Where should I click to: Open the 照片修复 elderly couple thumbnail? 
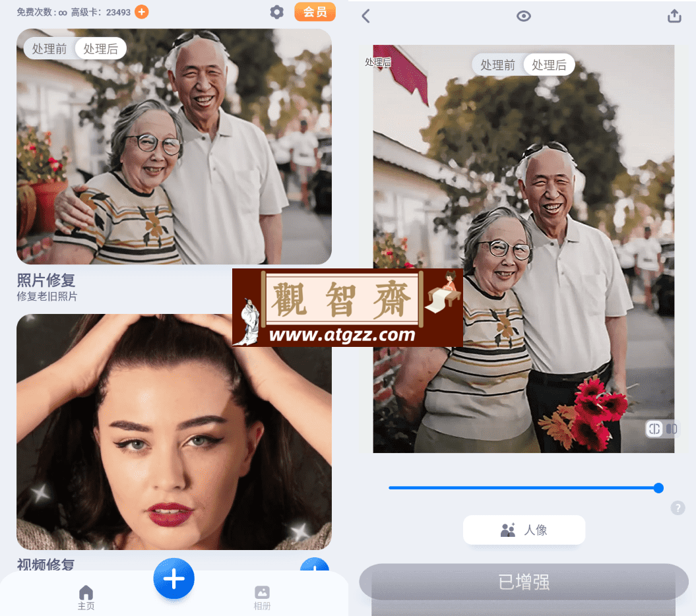point(174,146)
